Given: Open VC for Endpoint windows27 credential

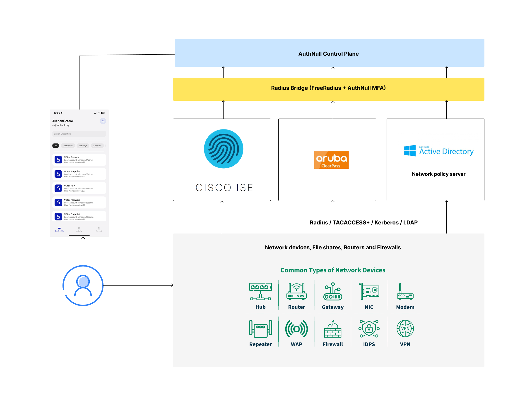Looking at the screenshot, I should (x=79, y=174).
